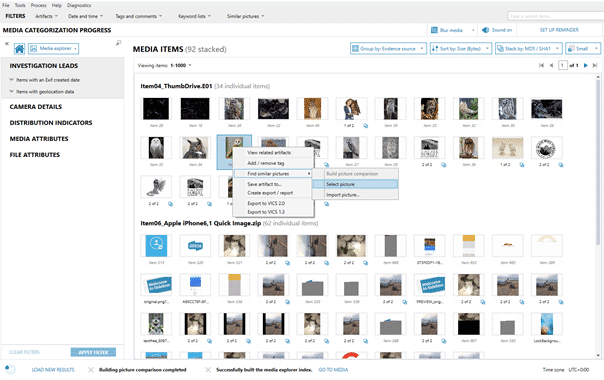Click the APPLY FILTER button
Viewport: 604px width, 380px height.
93,352
